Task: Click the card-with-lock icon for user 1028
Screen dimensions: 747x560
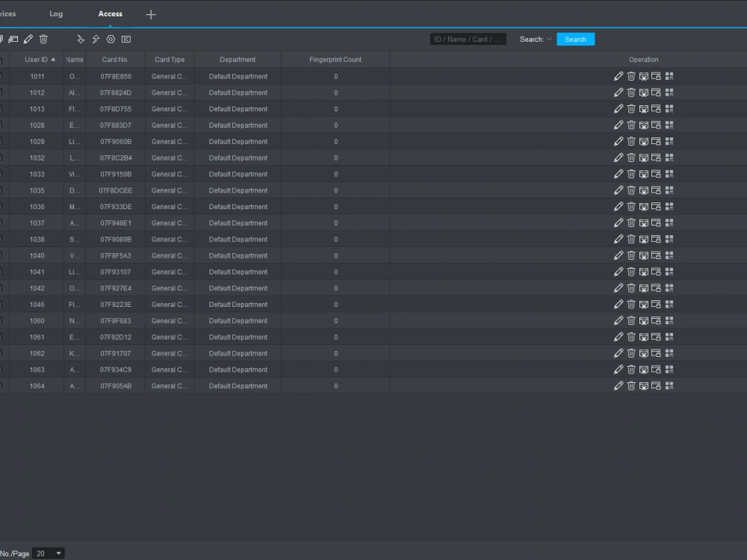Action: pos(656,125)
